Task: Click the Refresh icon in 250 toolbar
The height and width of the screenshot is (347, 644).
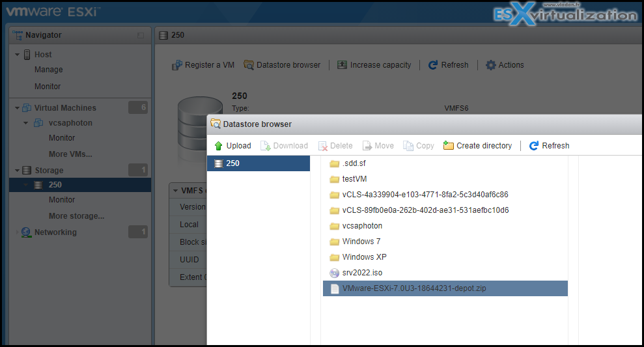Action: pos(433,65)
